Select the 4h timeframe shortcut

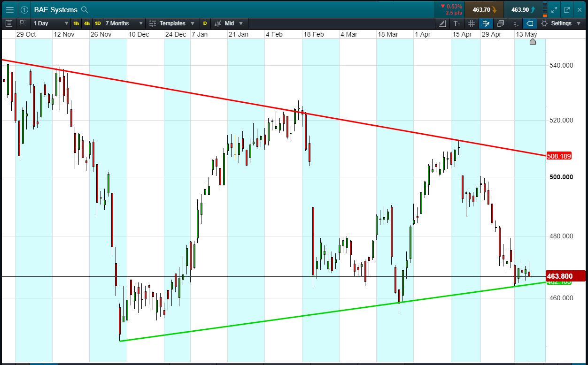point(87,23)
